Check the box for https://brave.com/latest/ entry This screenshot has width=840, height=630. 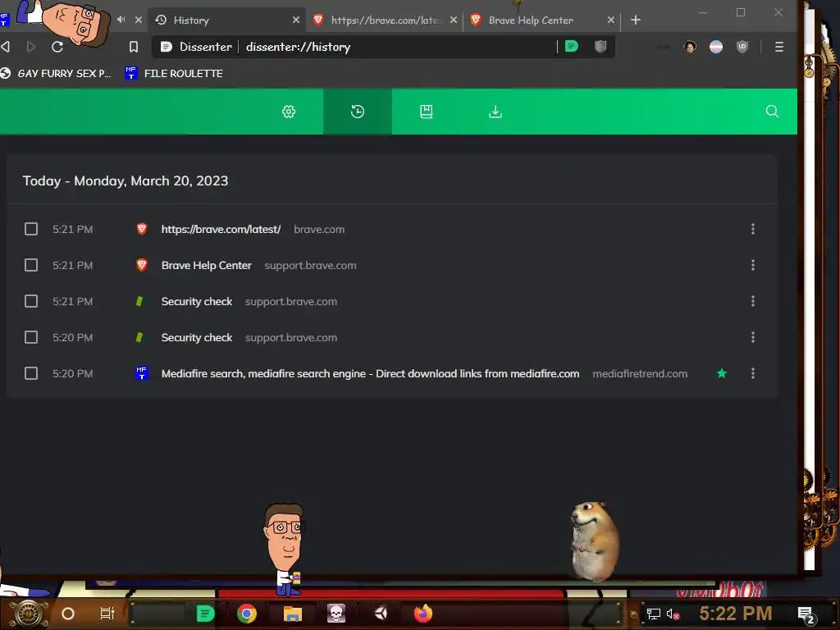point(31,230)
